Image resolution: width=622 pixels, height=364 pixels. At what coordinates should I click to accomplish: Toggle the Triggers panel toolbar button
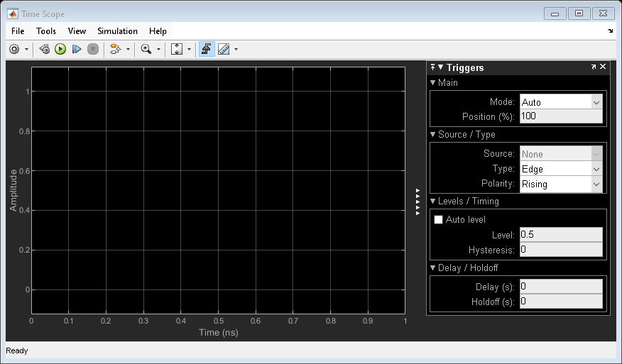pos(207,49)
